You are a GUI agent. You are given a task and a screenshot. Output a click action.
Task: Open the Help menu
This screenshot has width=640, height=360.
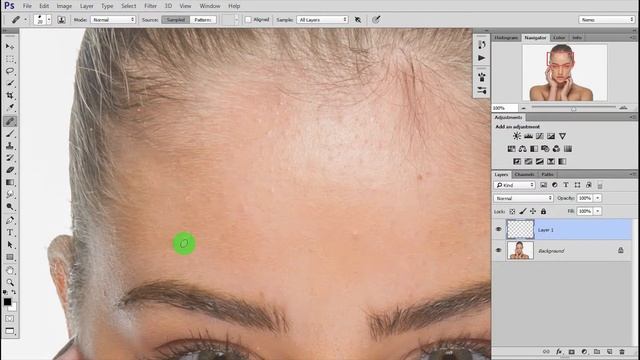[234, 6]
